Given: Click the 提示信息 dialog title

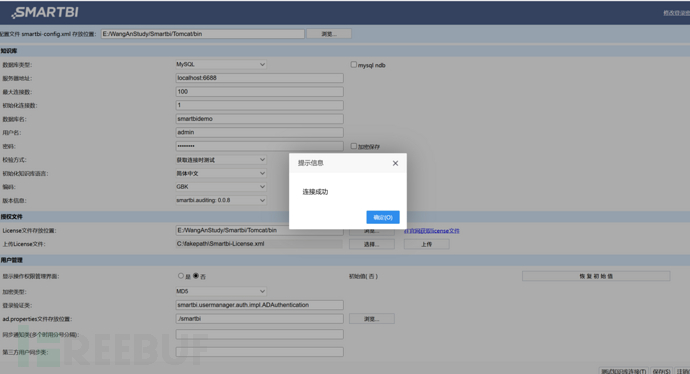Looking at the screenshot, I should coord(311,163).
